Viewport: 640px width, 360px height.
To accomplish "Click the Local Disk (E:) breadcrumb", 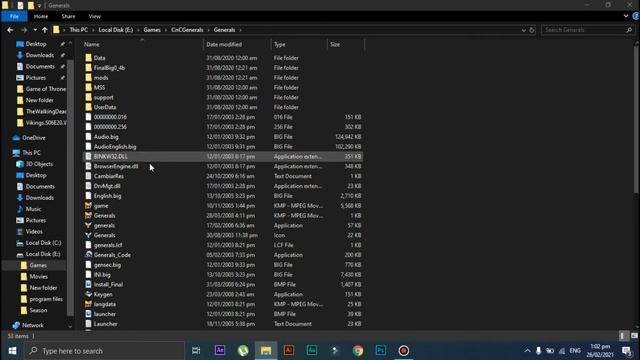I will (x=116, y=30).
